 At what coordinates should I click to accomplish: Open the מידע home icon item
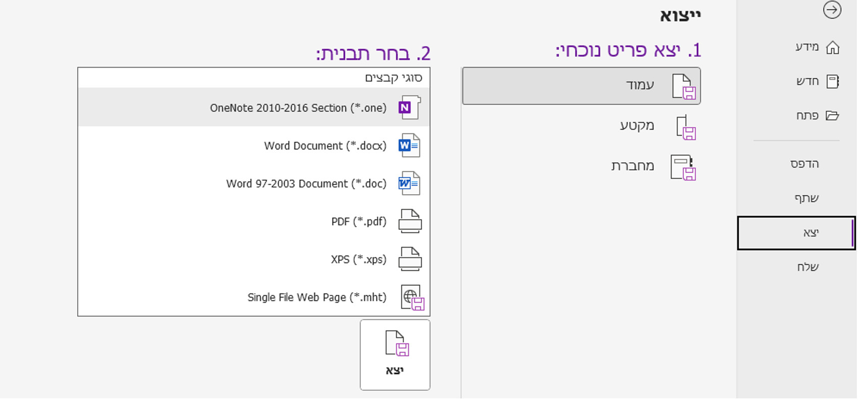tap(833, 47)
